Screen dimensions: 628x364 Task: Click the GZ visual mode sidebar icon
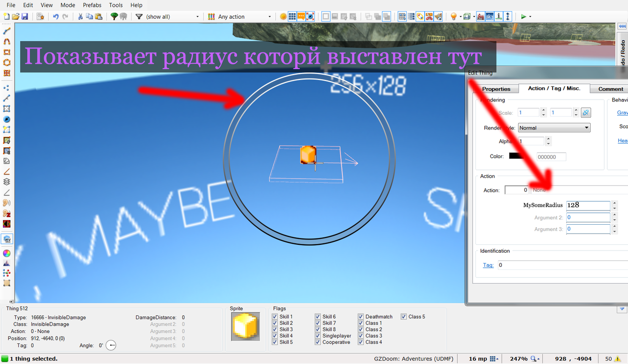click(7, 239)
